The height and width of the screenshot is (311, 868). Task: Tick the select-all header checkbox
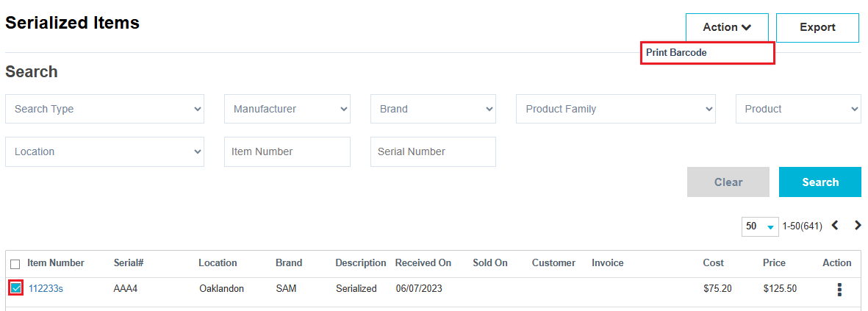click(15, 264)
